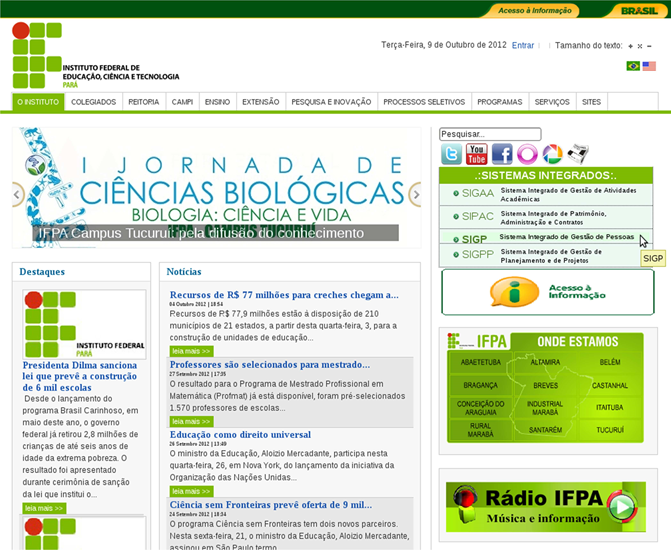Increase text size with plus sign
Viewport: 671px width, 550px height.
(630, 46)
